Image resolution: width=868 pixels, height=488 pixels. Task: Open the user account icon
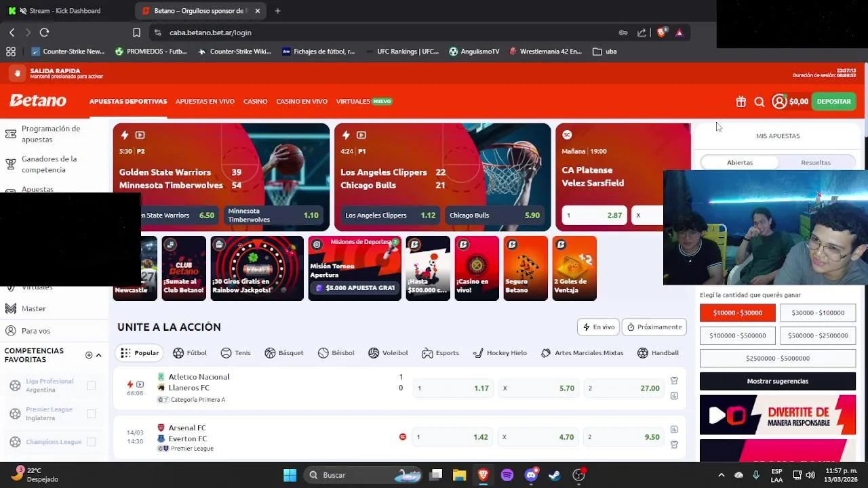[x=779, y=102]
